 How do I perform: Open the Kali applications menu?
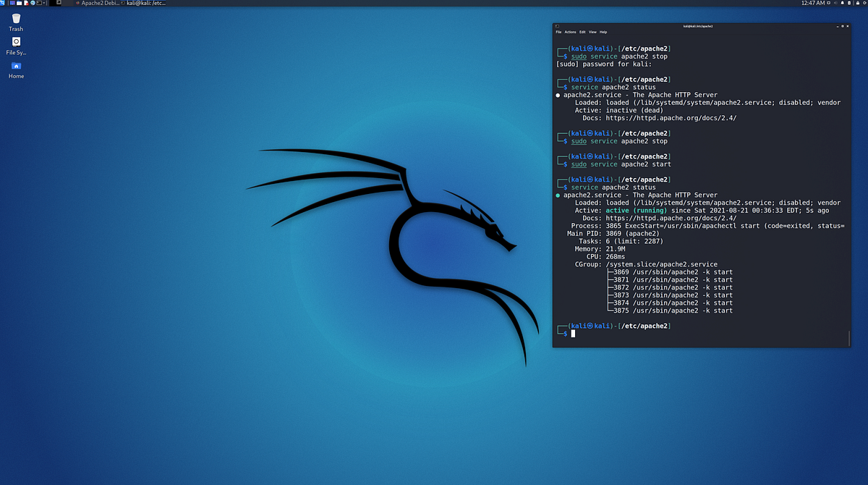tap(3, 3)
